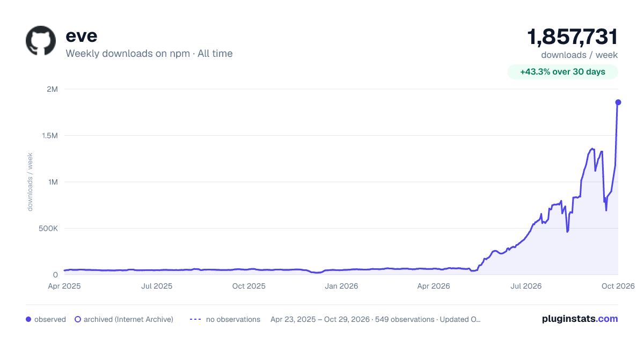Click the 'Jan 2026' x-axis label
Viewport: 644px width, 338px height.
pos(342,286)
